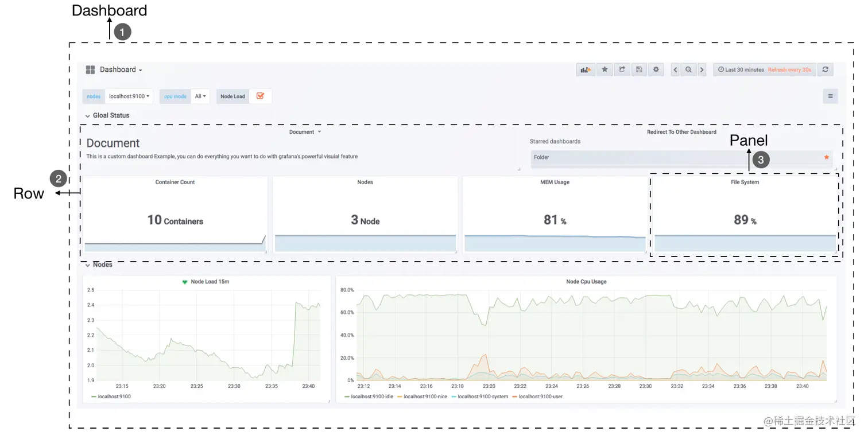Click the 10 Containers stat value
This screenshot has height=439, width=868.
(175, 220)
